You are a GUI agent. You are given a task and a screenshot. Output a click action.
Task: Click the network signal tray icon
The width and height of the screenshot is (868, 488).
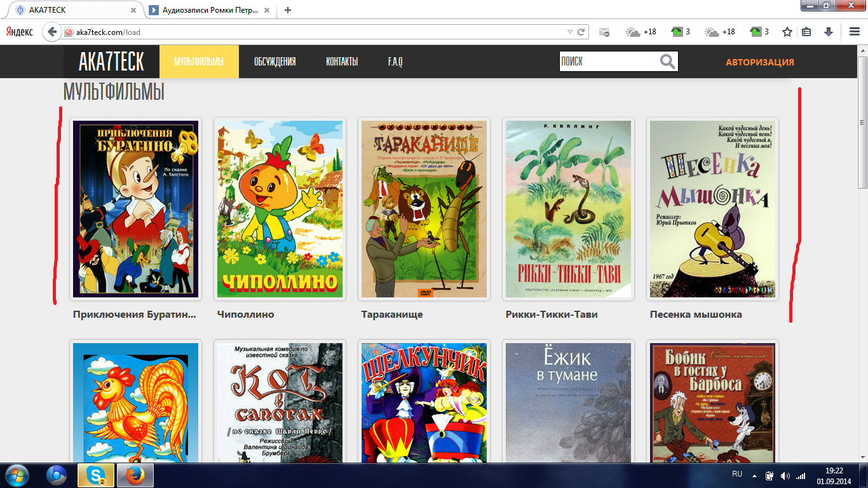801,475
